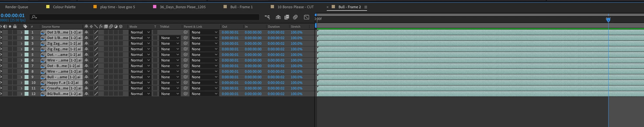Click the pick whip for Bull layer 9
644x127 pixels.
point(185,77)
